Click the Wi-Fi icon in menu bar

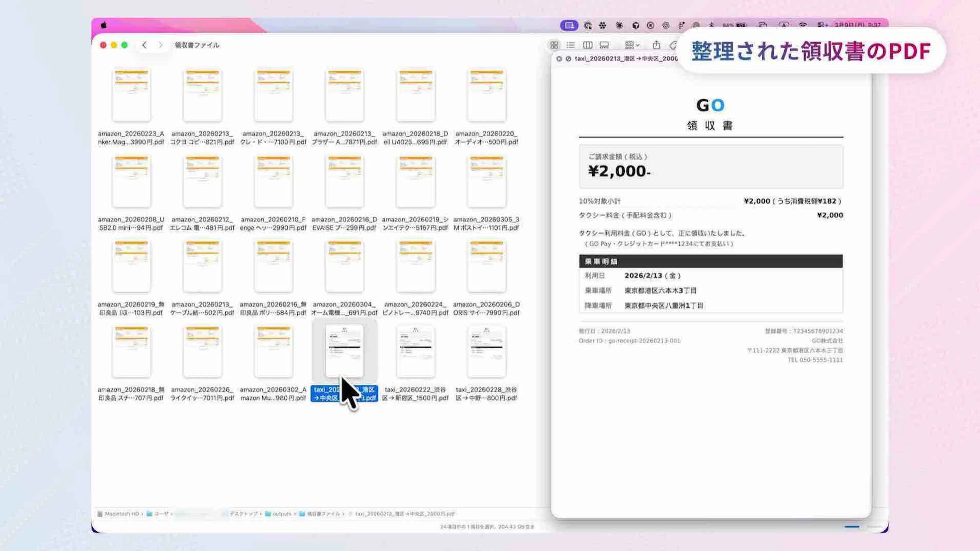(x=803, y=25)
